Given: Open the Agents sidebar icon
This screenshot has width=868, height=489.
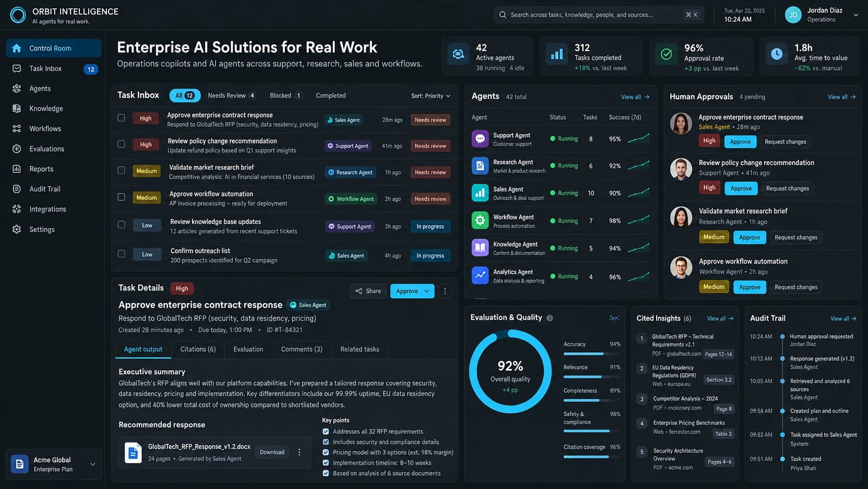Looking at the screenshot, I should tap(17, 88).
